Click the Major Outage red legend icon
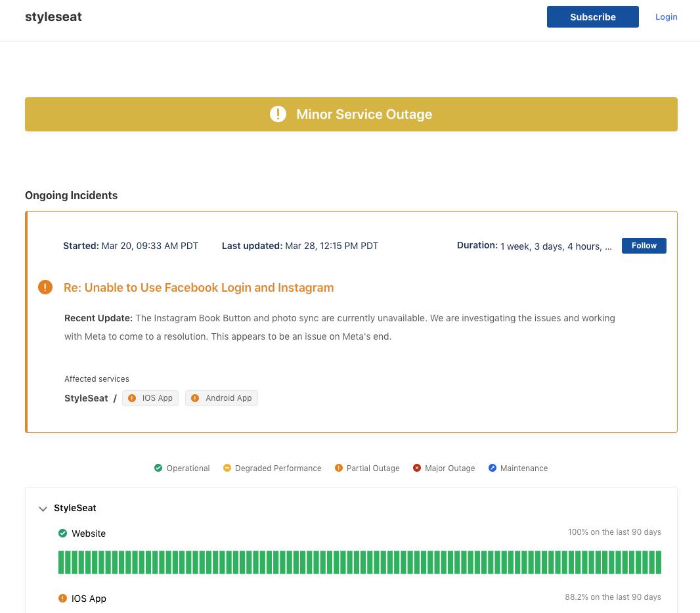 [x=416, y=468]
